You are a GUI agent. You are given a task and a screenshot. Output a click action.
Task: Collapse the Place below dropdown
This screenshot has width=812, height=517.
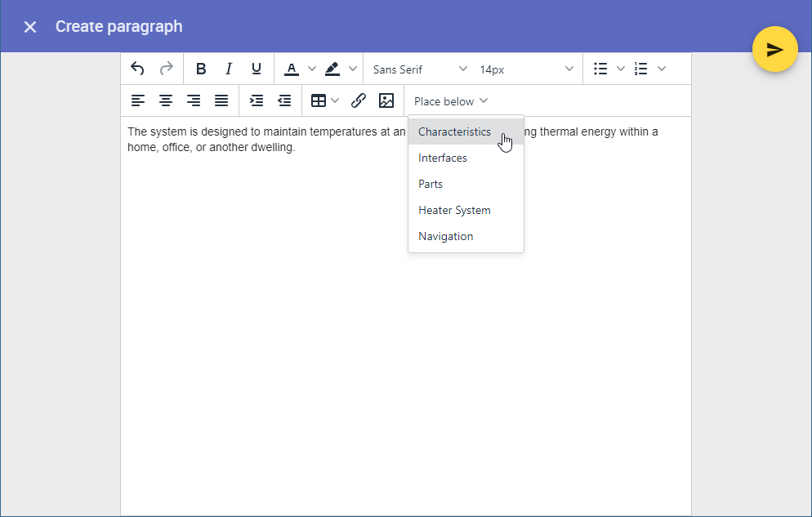coord(451,101)
